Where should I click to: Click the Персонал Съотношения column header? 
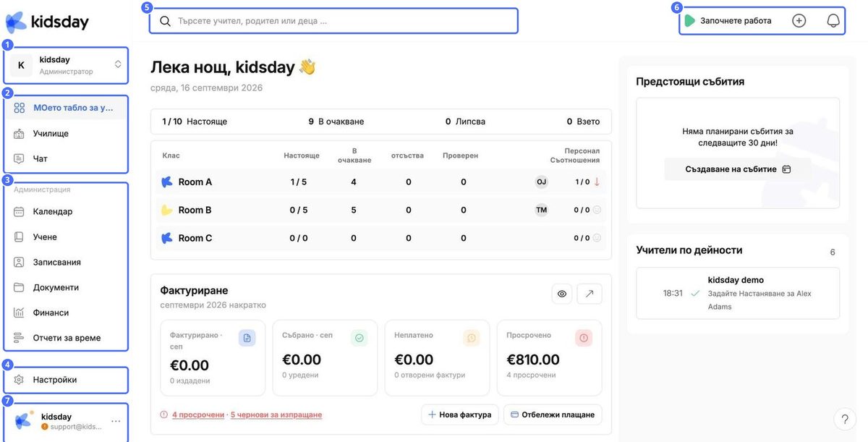point(575,156)
